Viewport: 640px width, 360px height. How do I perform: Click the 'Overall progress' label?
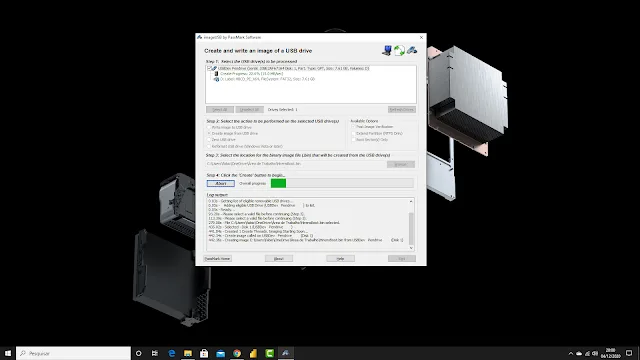(252, 184)
